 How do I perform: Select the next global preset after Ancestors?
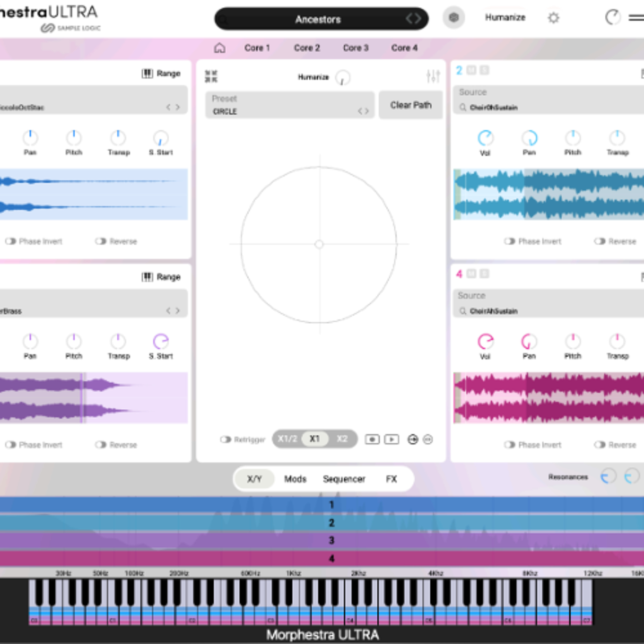coord(418,19)
